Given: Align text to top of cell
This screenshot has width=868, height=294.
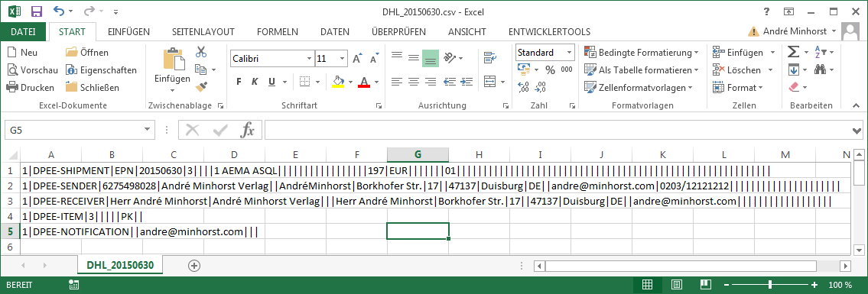Looking at the screenshot, I should (396, 56).
